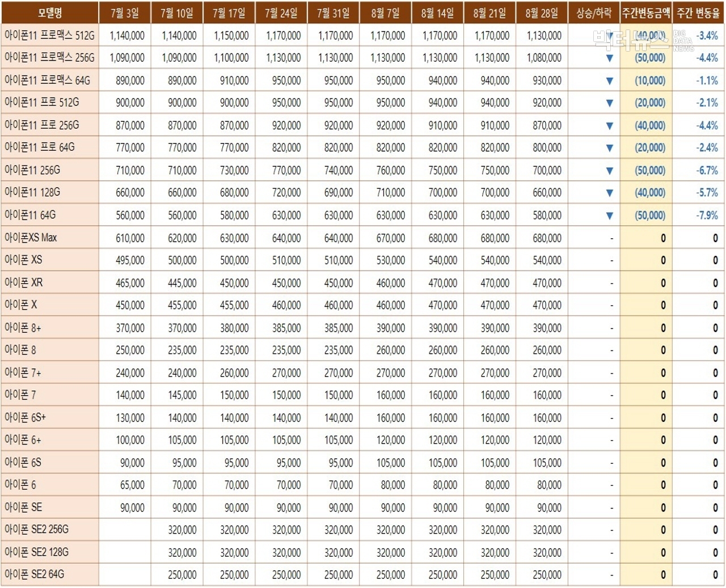Select the 8월 28일 column header
Image resolution: width=726 pixels, height=588 pixels.
[542, 12]
